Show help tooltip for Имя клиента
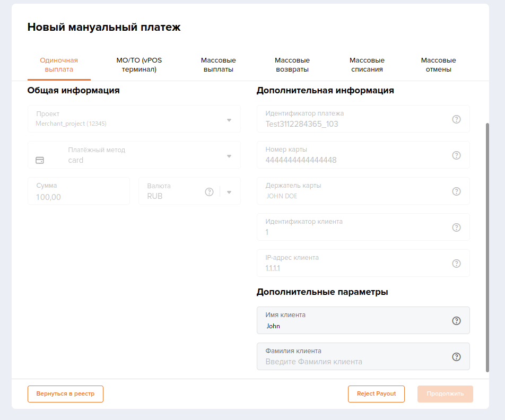Image resolution: width=505 pixels, height=420 pixels. [456, 321]
